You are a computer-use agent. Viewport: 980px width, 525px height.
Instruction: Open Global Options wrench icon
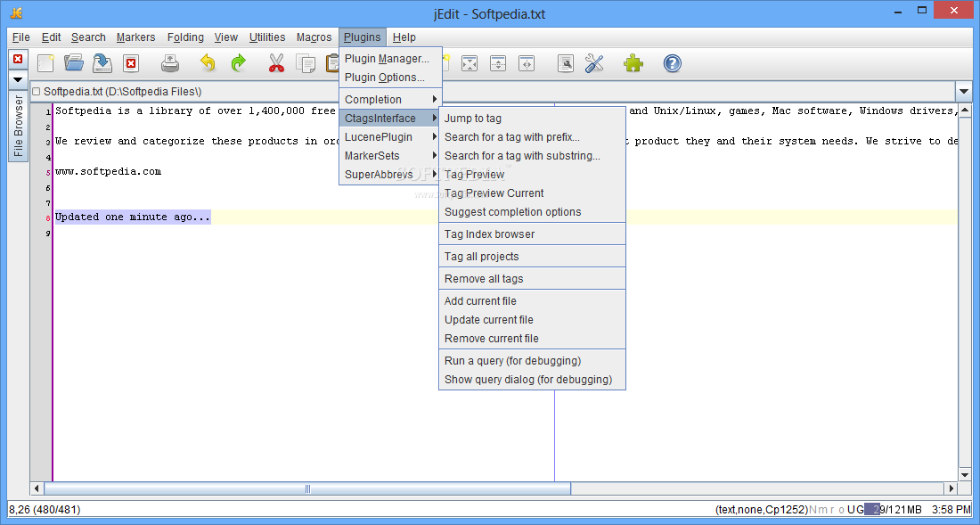[x=594, y=63]
